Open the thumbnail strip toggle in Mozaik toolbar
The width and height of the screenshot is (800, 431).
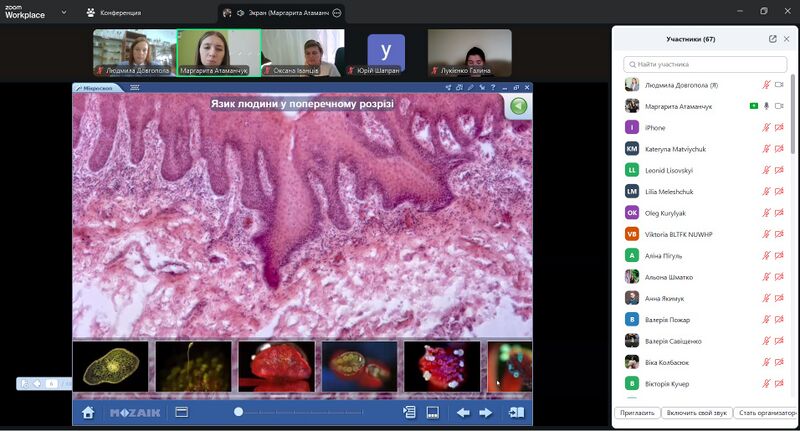(433, 412)
